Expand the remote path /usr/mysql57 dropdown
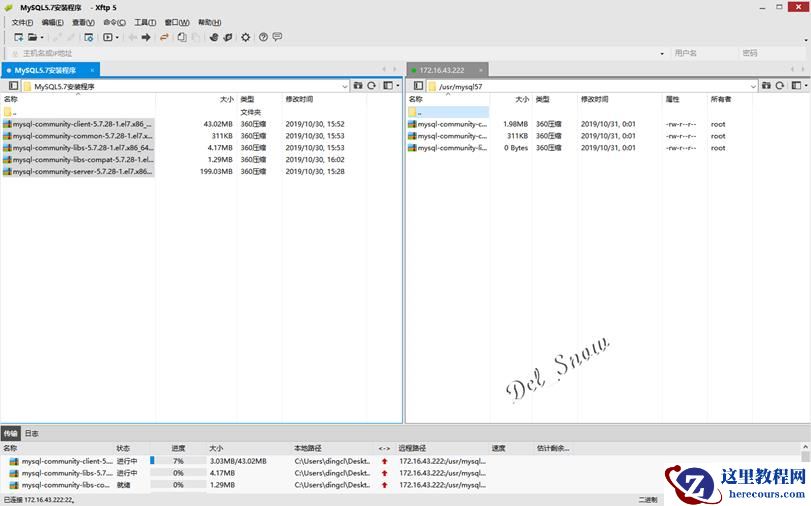Screen dimensions: 811x506 pos(753,86)
